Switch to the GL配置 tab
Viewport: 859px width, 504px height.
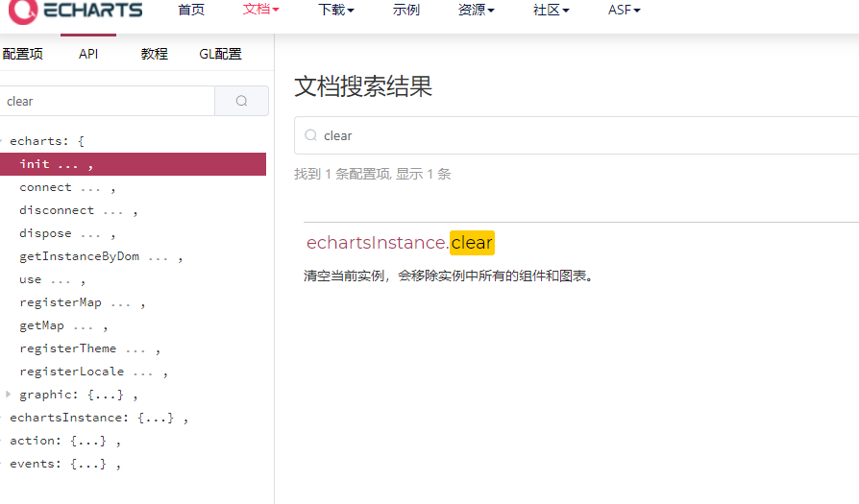(x=220, y=54)
